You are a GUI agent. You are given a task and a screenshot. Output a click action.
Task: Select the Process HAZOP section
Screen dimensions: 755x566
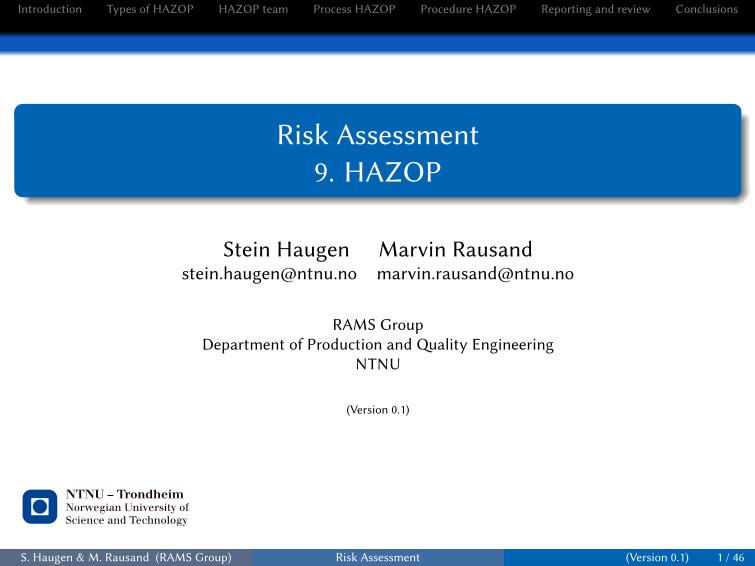click(354, 9)
